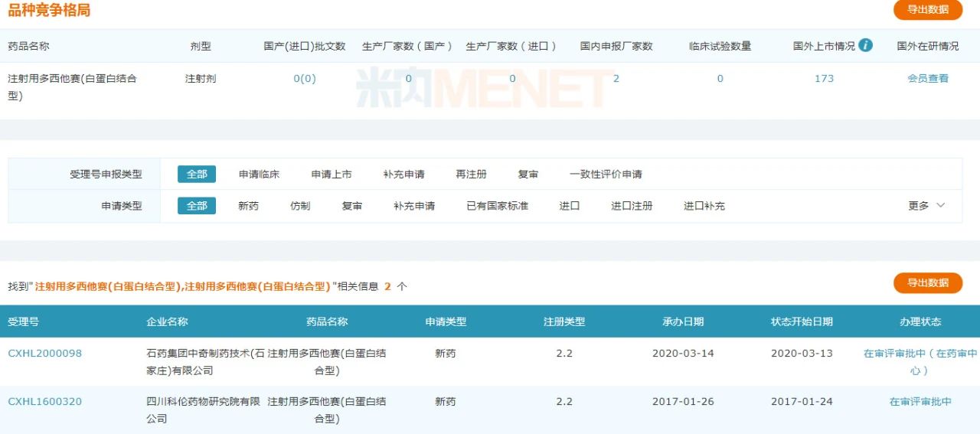This screenshot has height=434, width=980.
Task: Filter by 仿制 application type
Action: (x=300, y=206)
